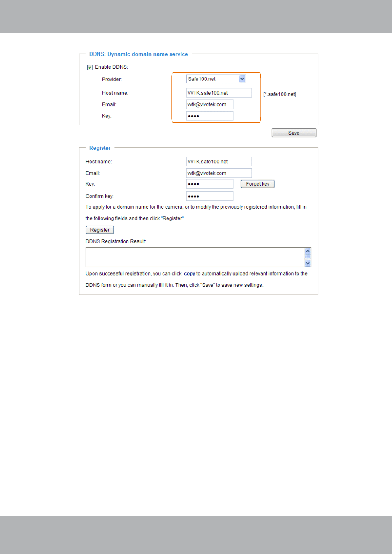The image size is (392, 554).
Task: Uncheck the Enable DDNS checkbox
Action: pyautogui.click(x=90, y=67)
